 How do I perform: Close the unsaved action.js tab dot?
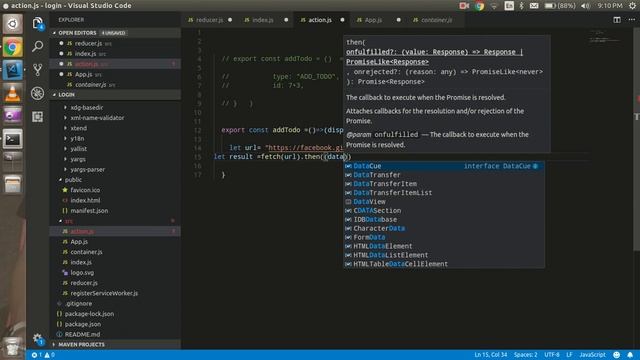[x=342, y=20]
